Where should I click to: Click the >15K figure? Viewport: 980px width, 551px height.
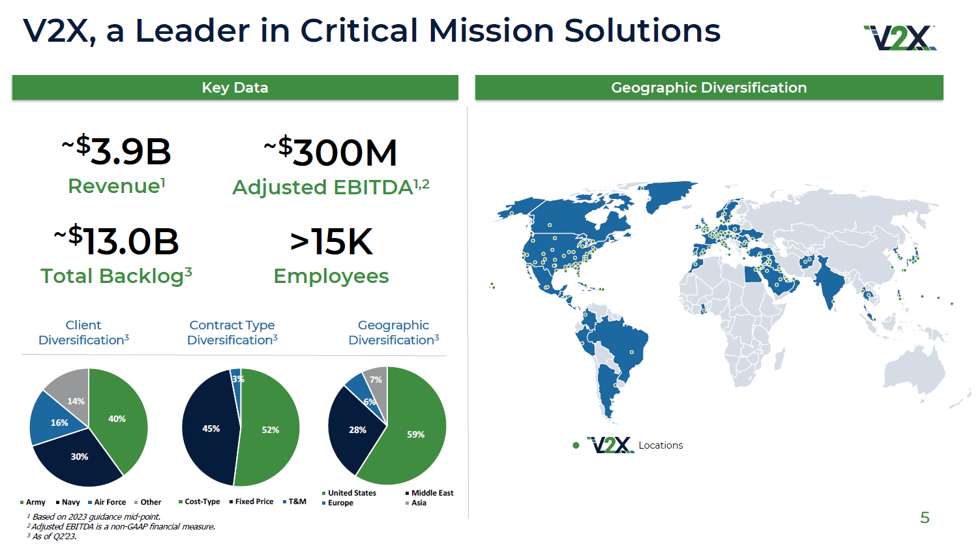tap(331, 241)
